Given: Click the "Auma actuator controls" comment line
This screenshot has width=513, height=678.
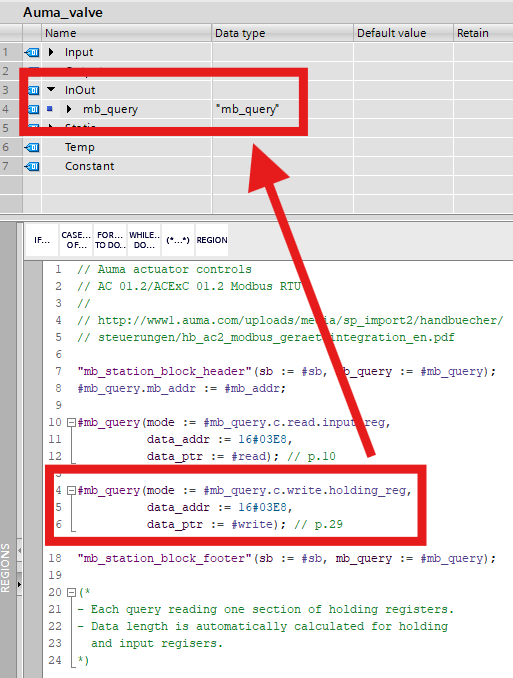Looking at the screenshot, I should coord(164,269).
